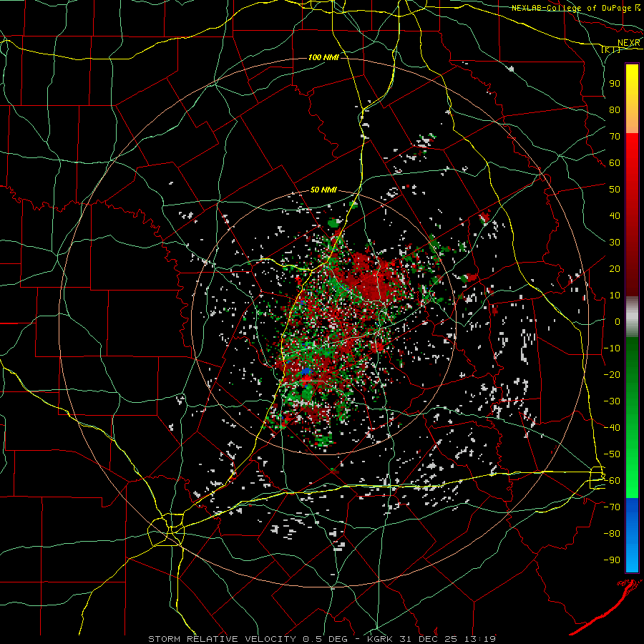
Task: Click the blue velocity pixel cluster near radar center
Action: pos(306,371)
